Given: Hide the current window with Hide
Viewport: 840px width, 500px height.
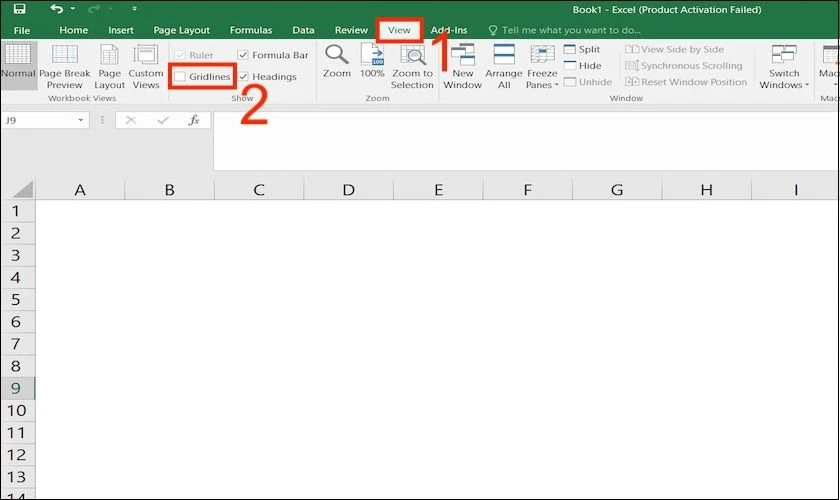Looking at the screenshot, I should click(x=582, y=65).
